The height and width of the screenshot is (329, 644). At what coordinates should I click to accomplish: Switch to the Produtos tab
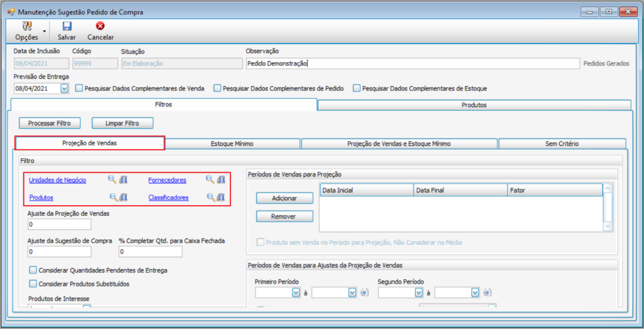[x=474, y=105]
